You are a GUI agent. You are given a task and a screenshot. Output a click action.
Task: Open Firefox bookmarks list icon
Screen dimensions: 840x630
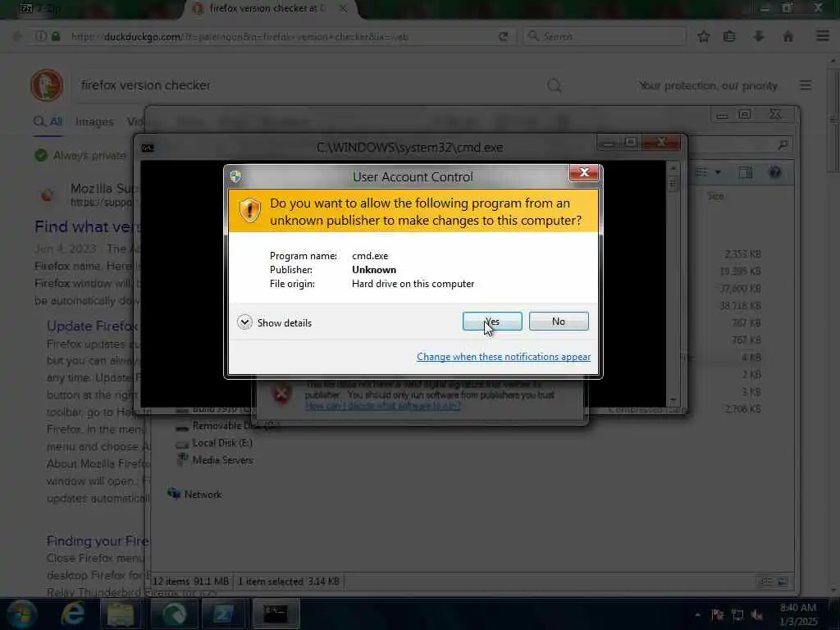[729, 36]
